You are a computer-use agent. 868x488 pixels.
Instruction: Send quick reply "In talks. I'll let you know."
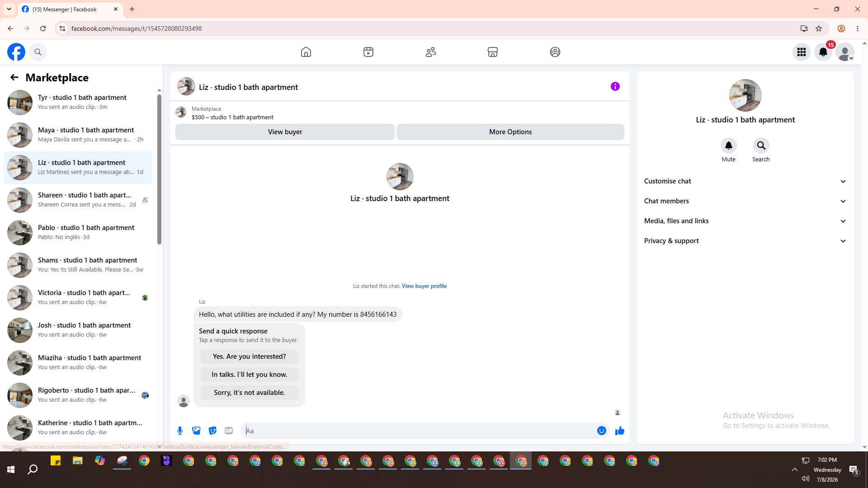click(x=250, y=375)
